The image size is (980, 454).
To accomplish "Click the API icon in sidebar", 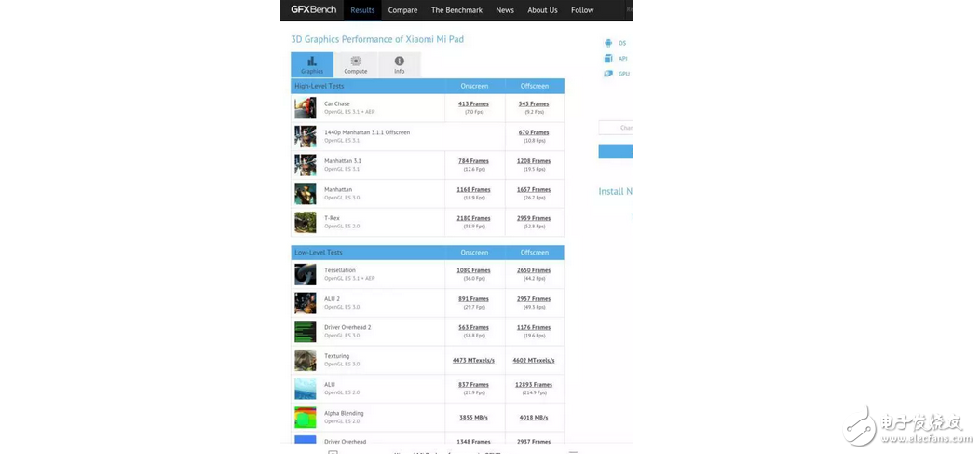I will pos(608,59).
